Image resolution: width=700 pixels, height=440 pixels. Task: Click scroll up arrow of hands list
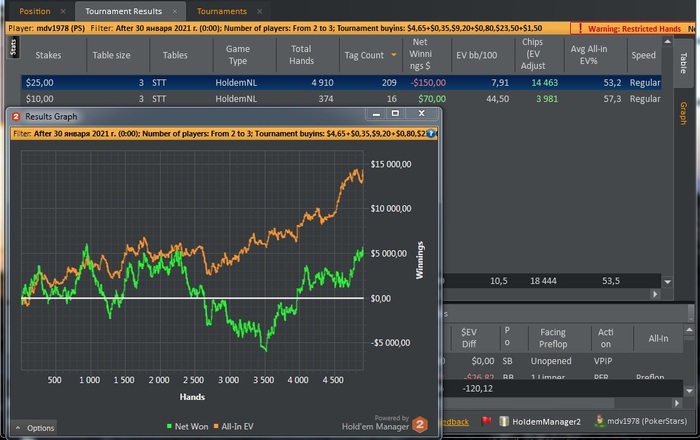pos(689,330)
